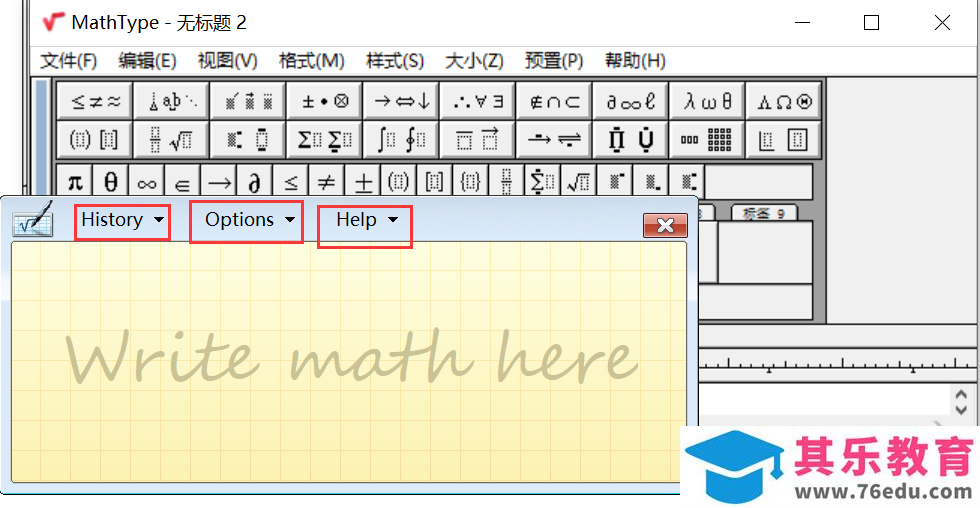Viewport: 980px width, 508px height.
Task: Open the 文件(F) menu
Action: tap(69, 61)
